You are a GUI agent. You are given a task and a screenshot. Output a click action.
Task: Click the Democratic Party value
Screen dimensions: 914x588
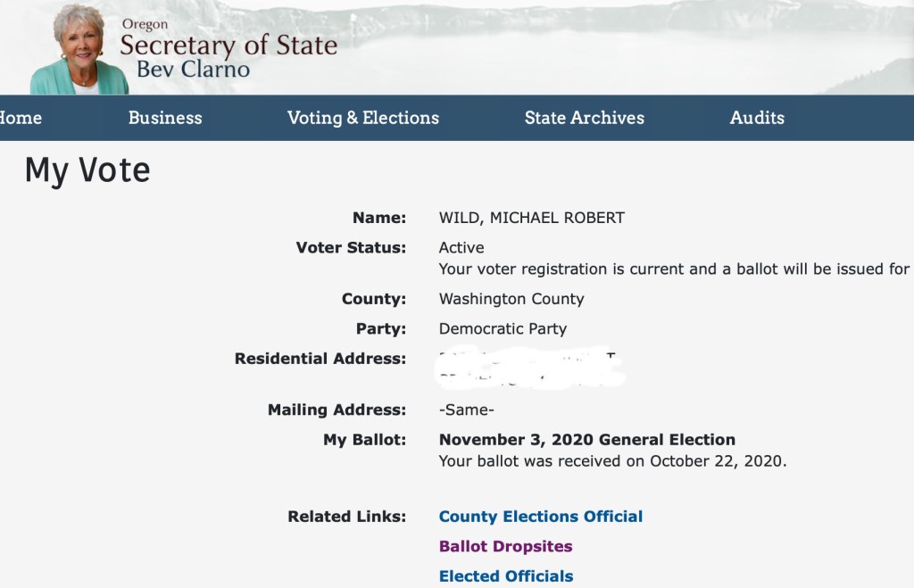coord(503,328)
